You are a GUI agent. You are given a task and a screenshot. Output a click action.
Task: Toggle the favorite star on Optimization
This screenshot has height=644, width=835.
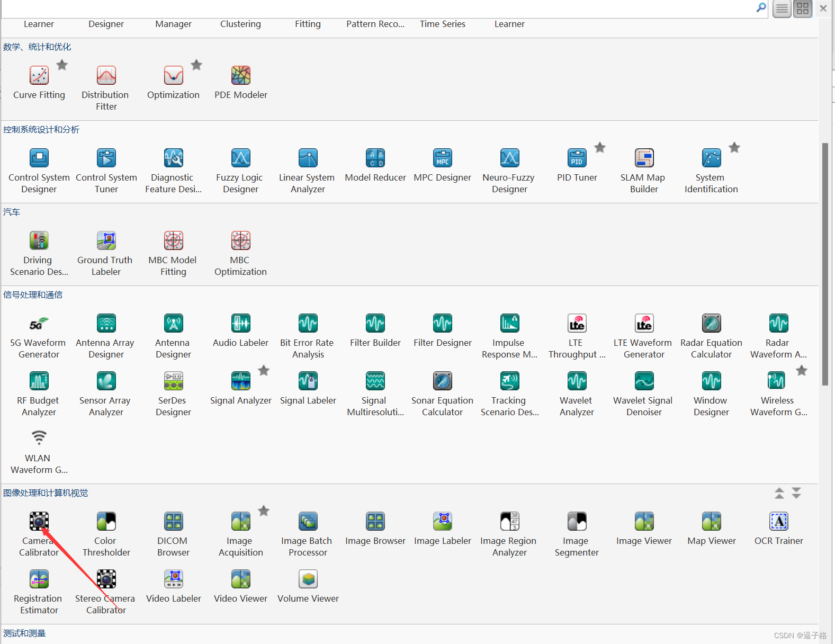pos(196,65)
